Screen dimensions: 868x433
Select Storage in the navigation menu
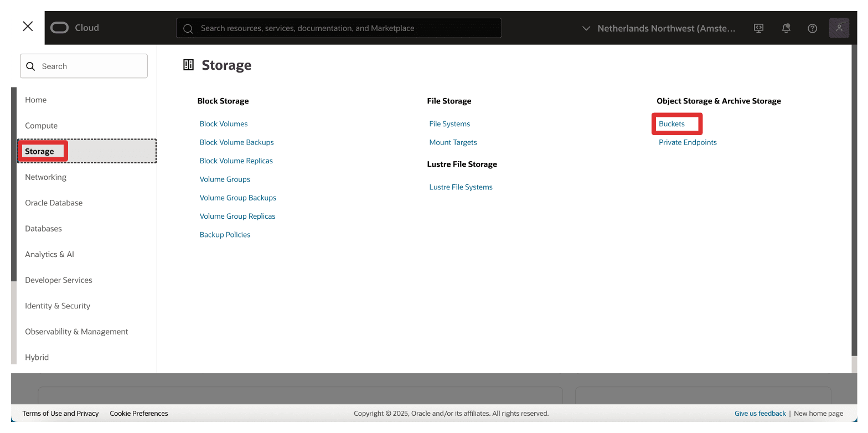click(87, 151)
